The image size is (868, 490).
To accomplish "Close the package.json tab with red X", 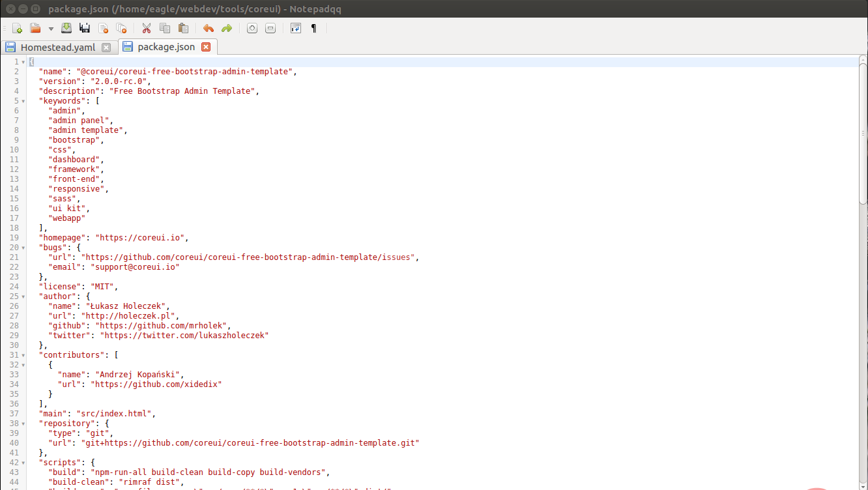I will [206, 47].
